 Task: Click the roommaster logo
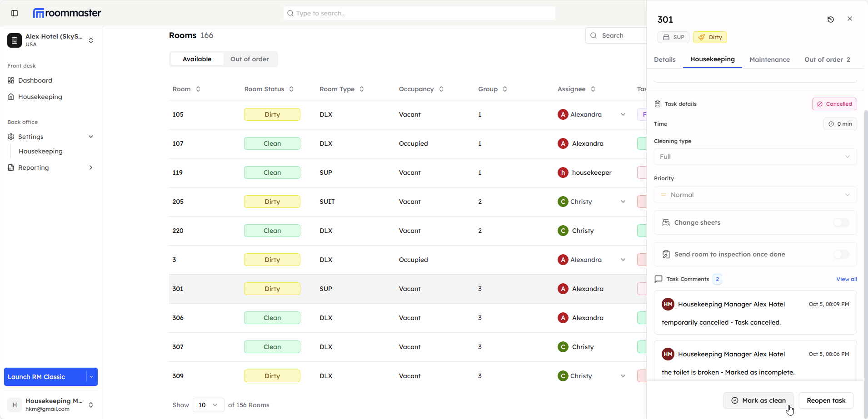tap(67, 13)
